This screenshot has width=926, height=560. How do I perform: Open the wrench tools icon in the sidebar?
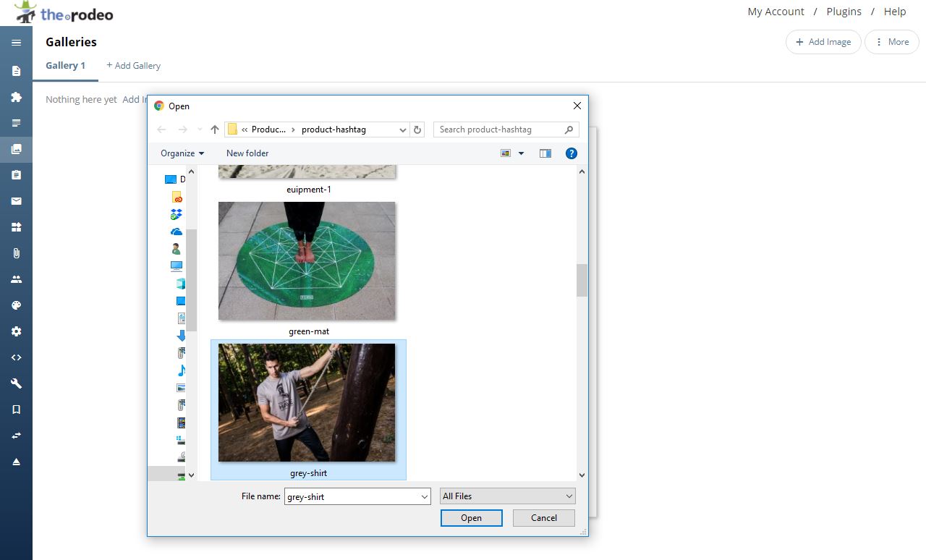(x=16, y=383)
